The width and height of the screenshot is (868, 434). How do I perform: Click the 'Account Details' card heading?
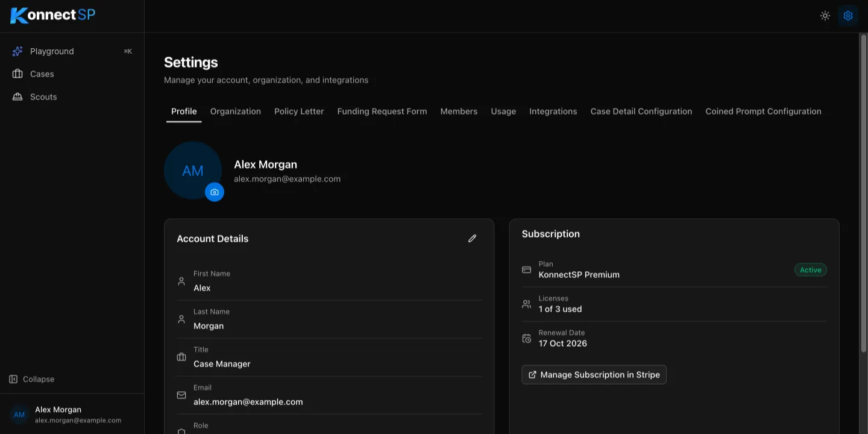(213, 239)
